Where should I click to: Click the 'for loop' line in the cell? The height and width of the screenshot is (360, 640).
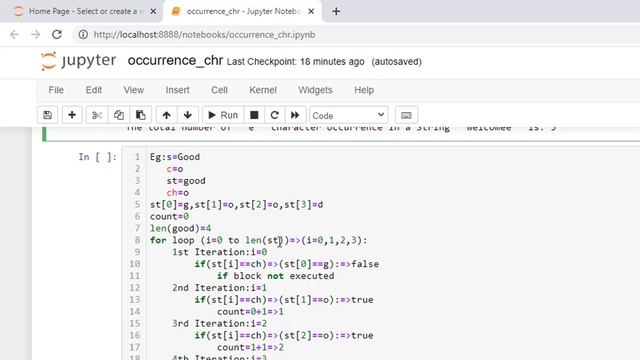258,240
